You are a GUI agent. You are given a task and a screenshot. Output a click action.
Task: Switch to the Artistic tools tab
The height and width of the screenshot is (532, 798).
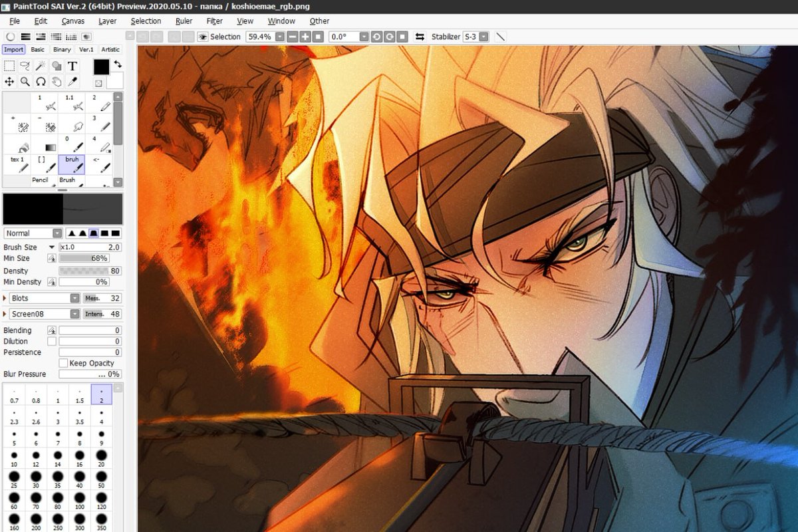(110, 49)
